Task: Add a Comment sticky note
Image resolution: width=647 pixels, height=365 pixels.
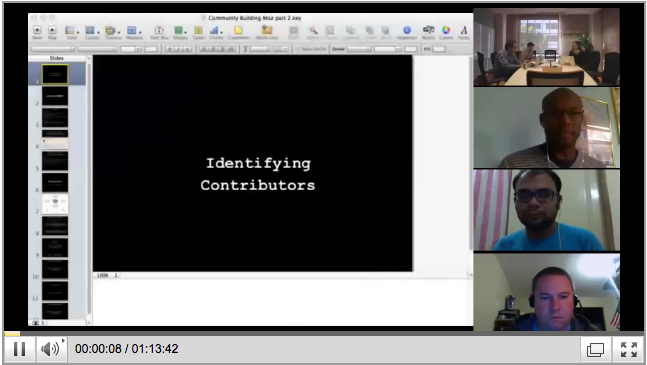Action: (238, 32)
